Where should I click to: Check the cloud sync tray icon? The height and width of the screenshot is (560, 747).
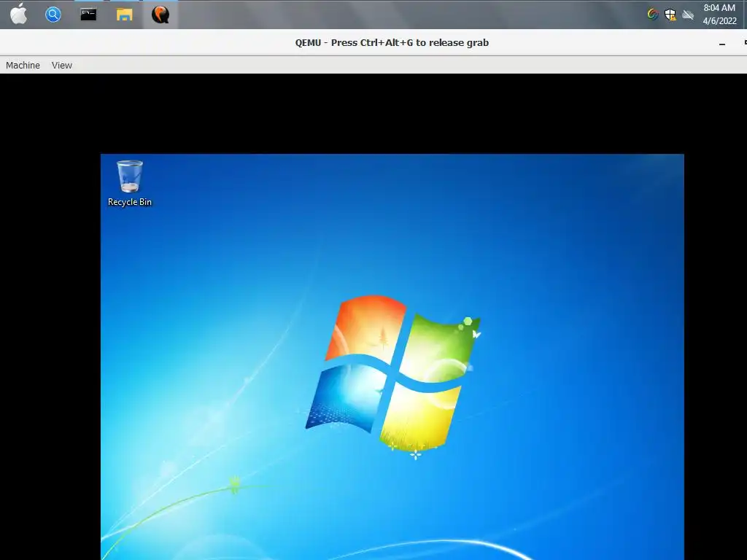[688, 15]
